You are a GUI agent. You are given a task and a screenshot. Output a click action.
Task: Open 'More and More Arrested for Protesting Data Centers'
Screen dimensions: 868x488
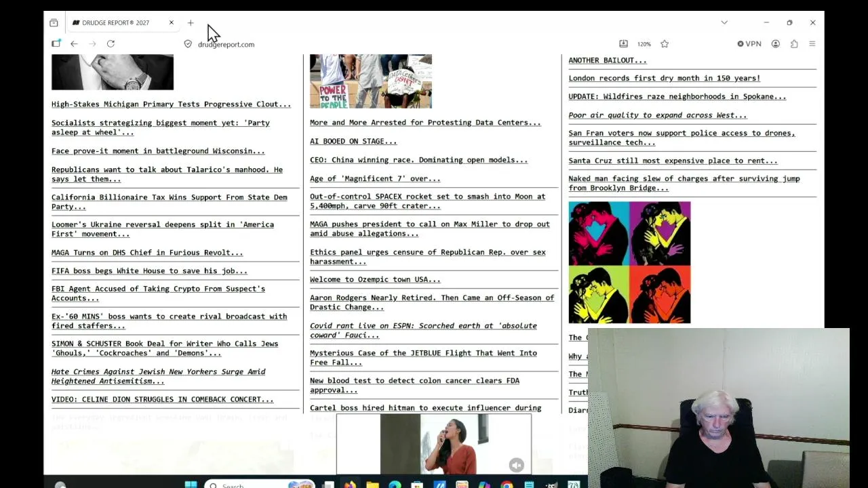click(x=425, y=123)
